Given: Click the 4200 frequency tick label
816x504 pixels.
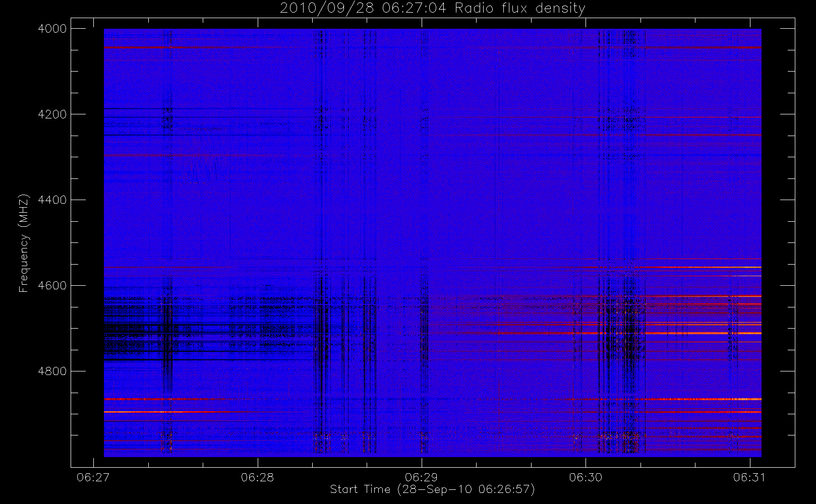Looking at the screenshot, I should 52,114.
